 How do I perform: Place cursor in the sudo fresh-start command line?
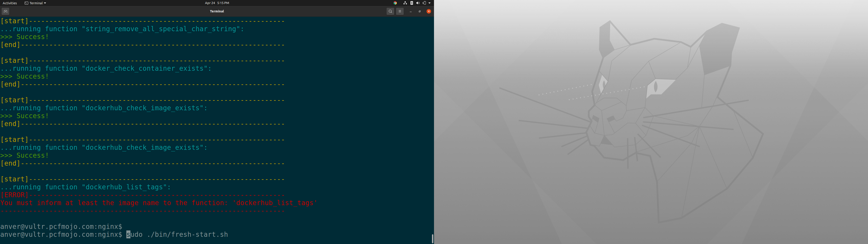(178, 235)
